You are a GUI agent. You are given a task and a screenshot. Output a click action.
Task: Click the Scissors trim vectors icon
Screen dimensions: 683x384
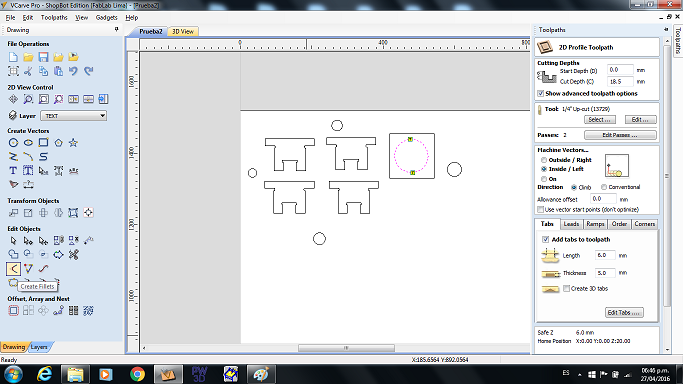73,255
